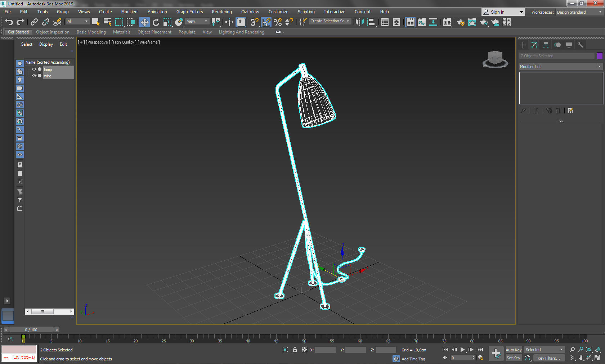This screenshot has width=605, height=364.
Task: Activate Unlink Selection tool
Action: (46, 22)
